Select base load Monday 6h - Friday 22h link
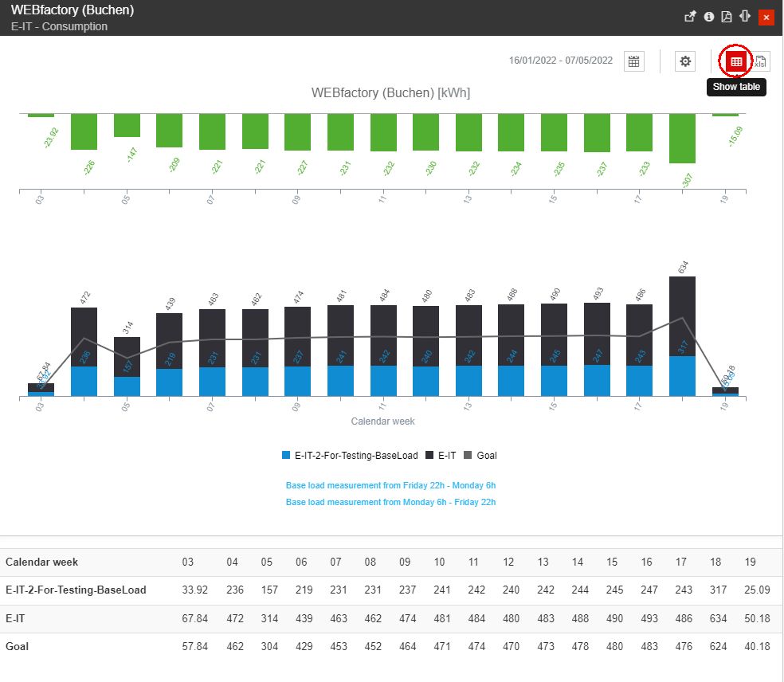Viewport: 784px width, 682px height. click(390, 502)
